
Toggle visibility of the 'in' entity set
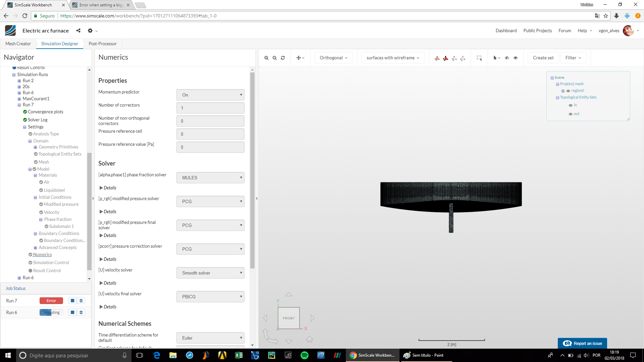coord(571,105)
